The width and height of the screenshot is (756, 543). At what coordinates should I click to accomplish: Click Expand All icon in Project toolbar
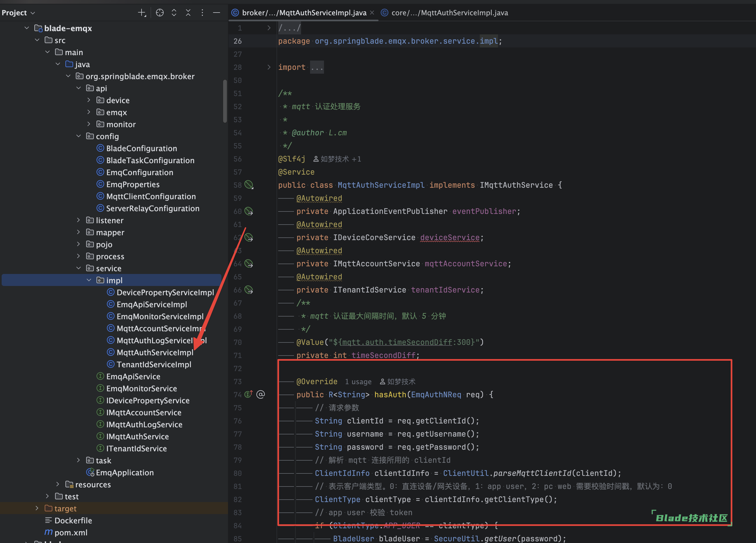pos(174,13)
